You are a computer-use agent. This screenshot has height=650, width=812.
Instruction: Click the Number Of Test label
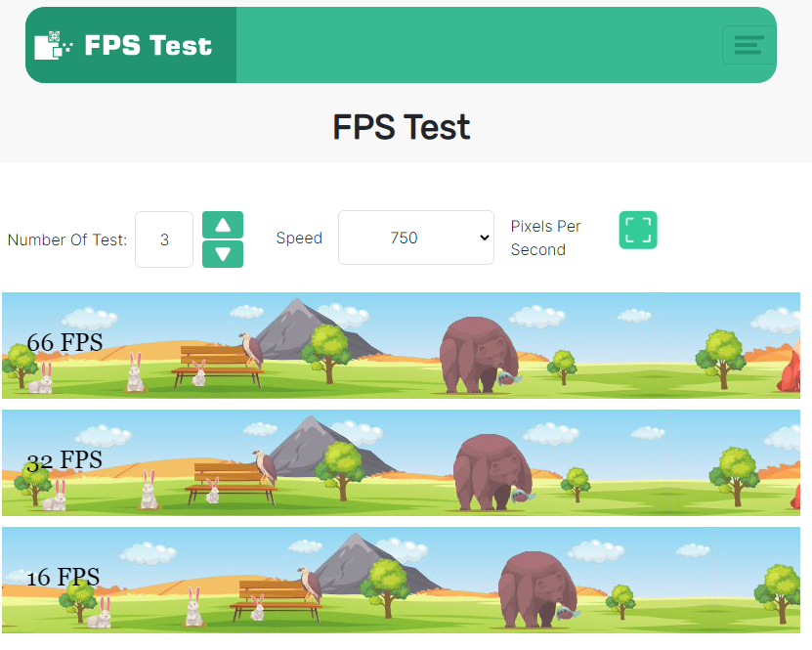tap(67, 239)
